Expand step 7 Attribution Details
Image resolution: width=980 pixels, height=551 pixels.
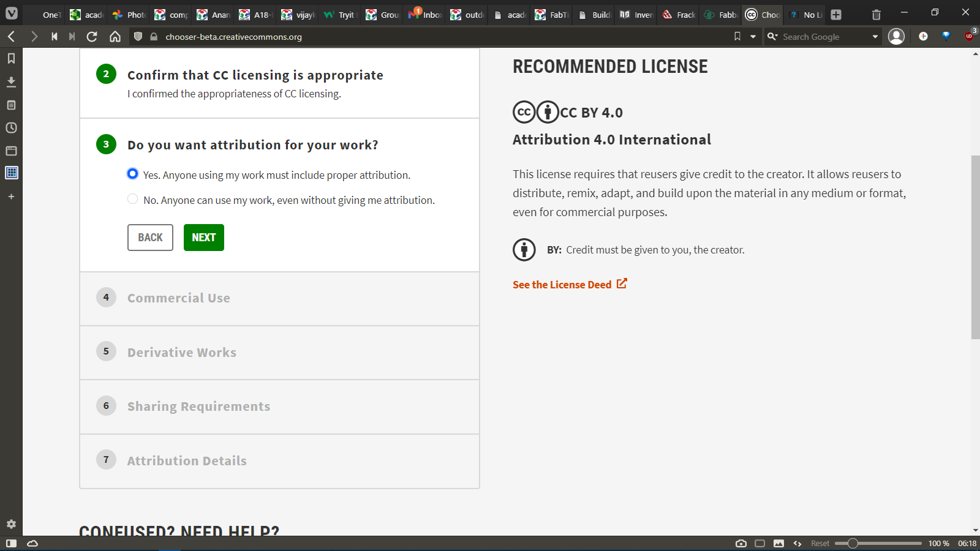pyautogui.click(x=279, y=461)
